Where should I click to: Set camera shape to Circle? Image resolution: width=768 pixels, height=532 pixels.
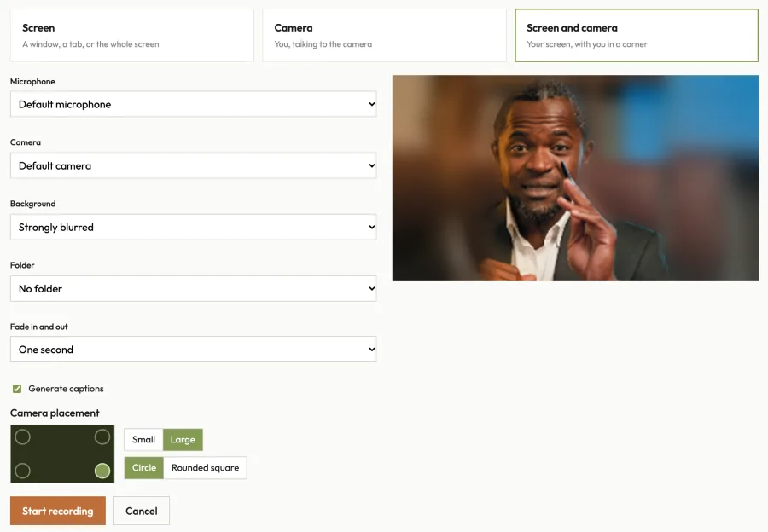144,468
